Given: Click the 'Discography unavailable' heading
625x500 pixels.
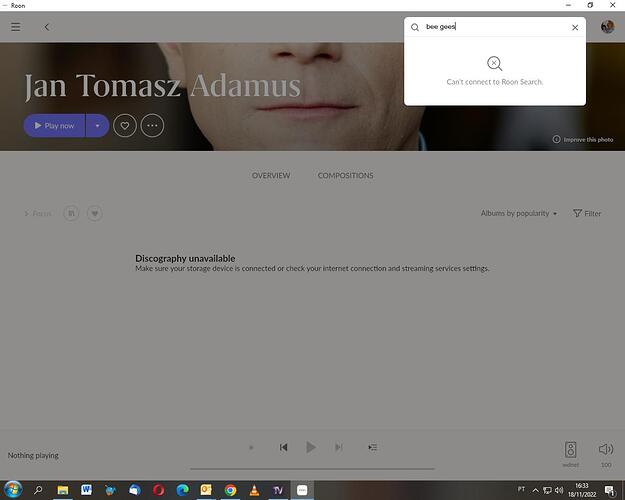Looking at the screenshot, I should (x=185, y=258).
